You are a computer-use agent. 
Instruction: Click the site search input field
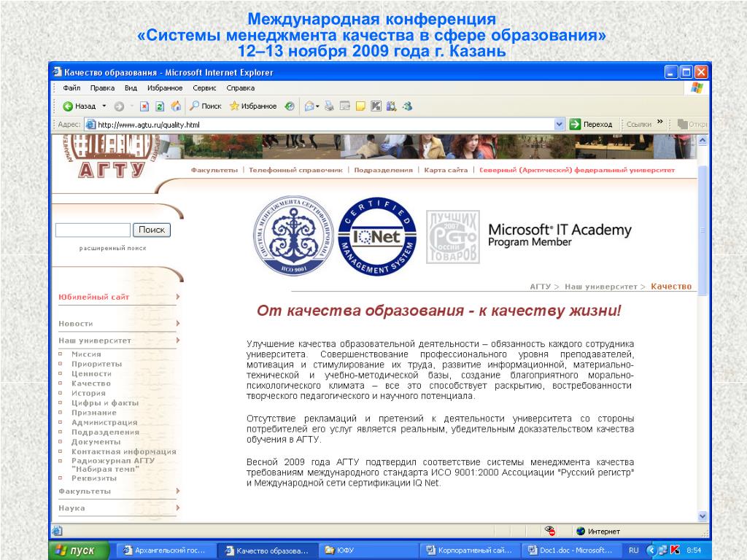tap(93, 230)
